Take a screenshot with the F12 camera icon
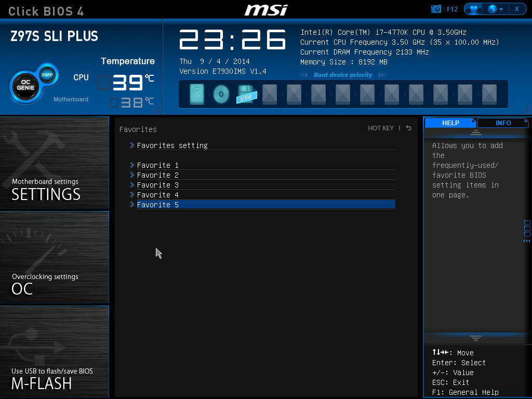The height and width of the screenshot is (399, 532). tap(436, 9)
